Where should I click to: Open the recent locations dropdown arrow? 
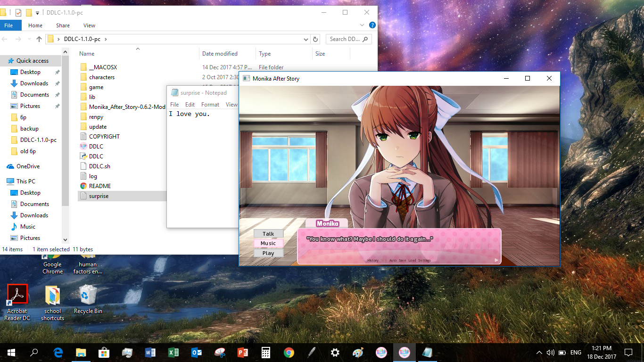[x=29, y=40]
